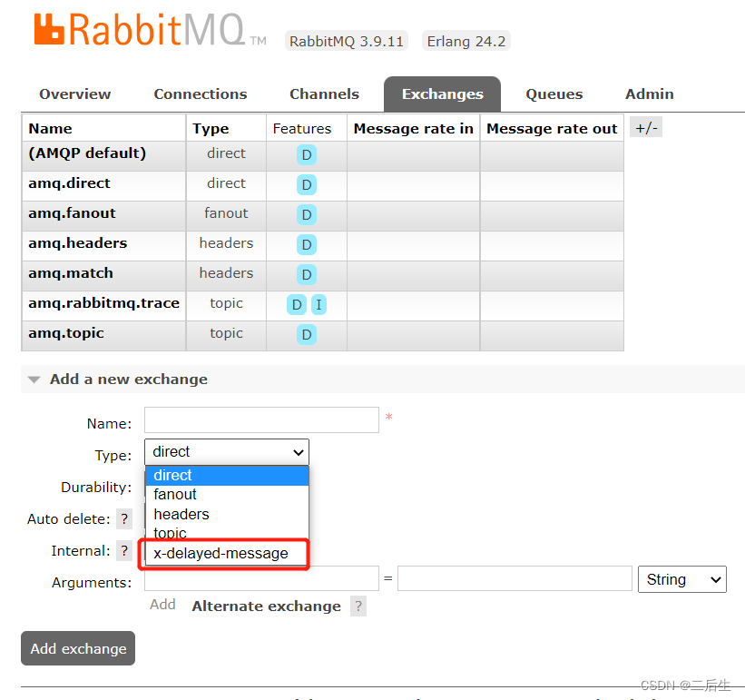Choose direct from the Type list
This screenshot has height=700, width=745.
coord(227,475)
